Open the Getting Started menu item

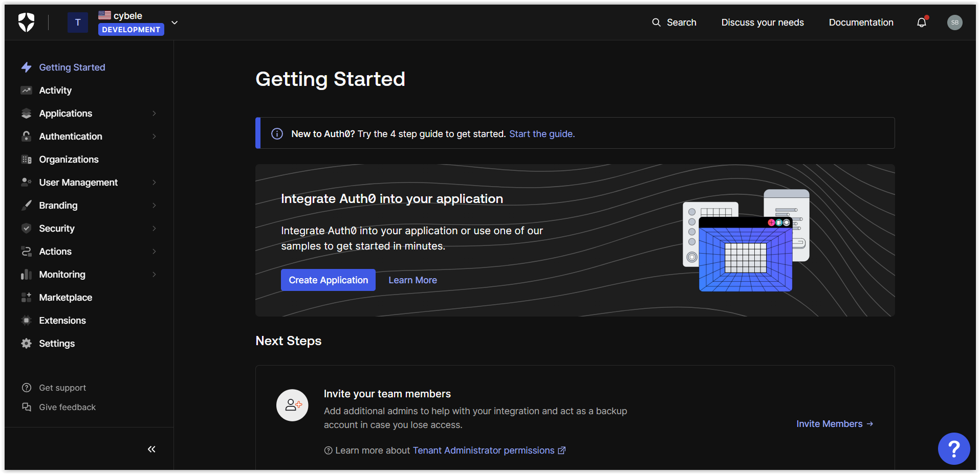point(72,67)
